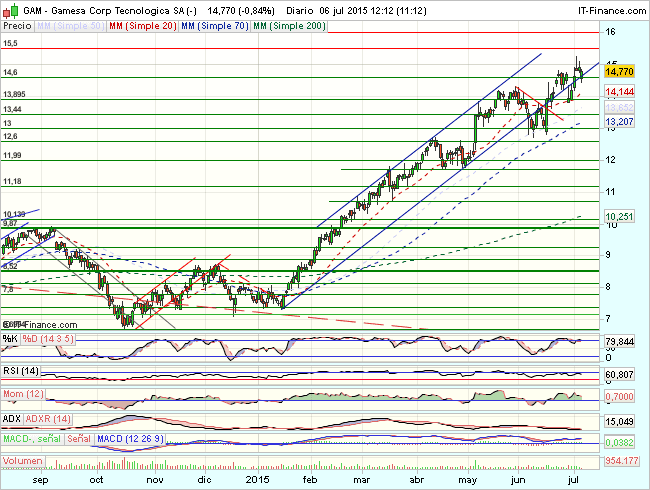Click the Mom (12) panel label
Image resolution: width=650 pixels, height=490 pixels.
(24, 393)
